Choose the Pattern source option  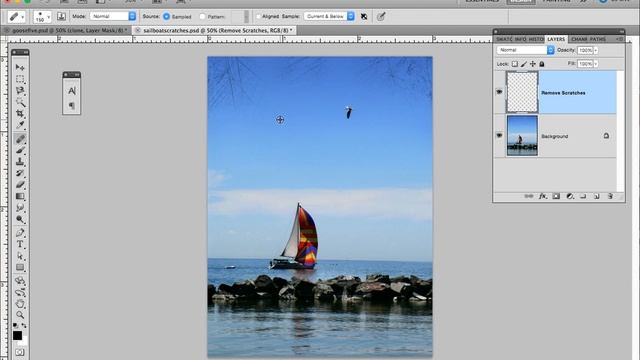202,16
